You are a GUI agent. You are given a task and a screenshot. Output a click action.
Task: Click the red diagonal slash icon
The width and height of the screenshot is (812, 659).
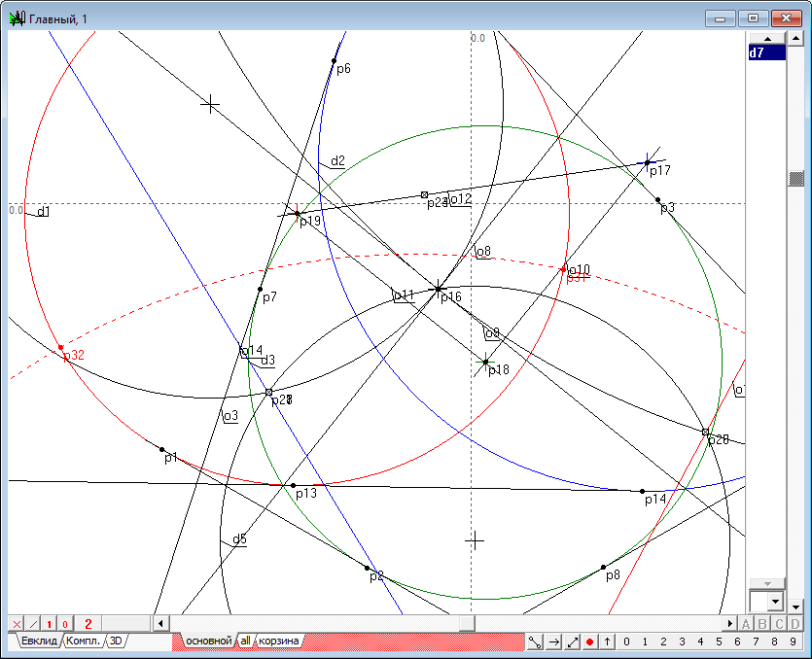[33, 624]
